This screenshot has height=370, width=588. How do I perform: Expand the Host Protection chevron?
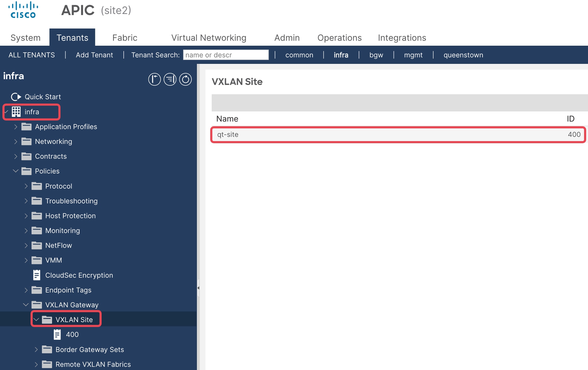(26, 216)
